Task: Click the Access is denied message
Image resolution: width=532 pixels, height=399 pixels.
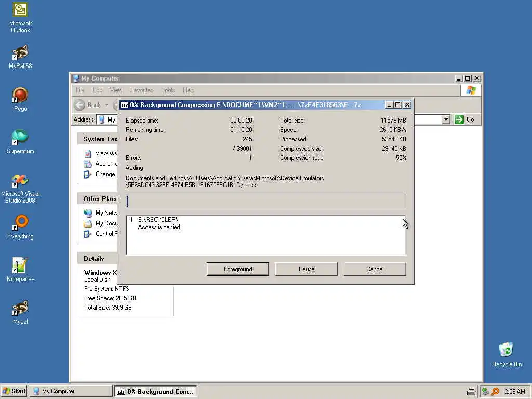Action: [x=159, y=227]
